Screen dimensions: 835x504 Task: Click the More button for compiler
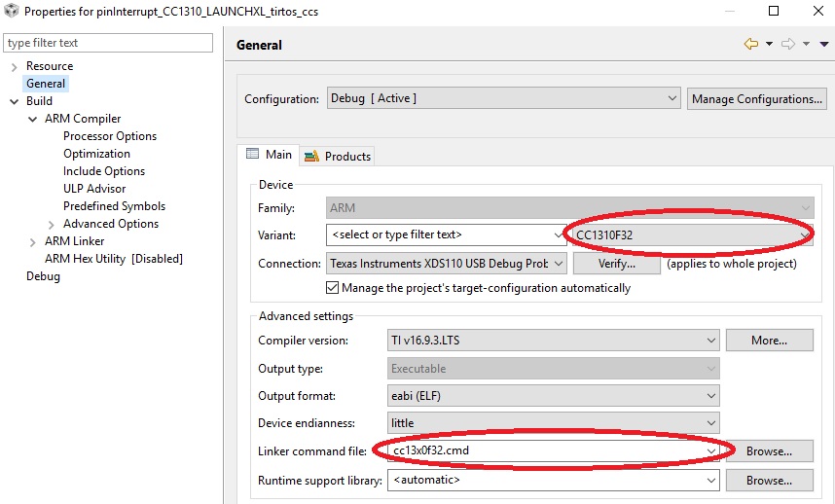click(x=769, y=341)
